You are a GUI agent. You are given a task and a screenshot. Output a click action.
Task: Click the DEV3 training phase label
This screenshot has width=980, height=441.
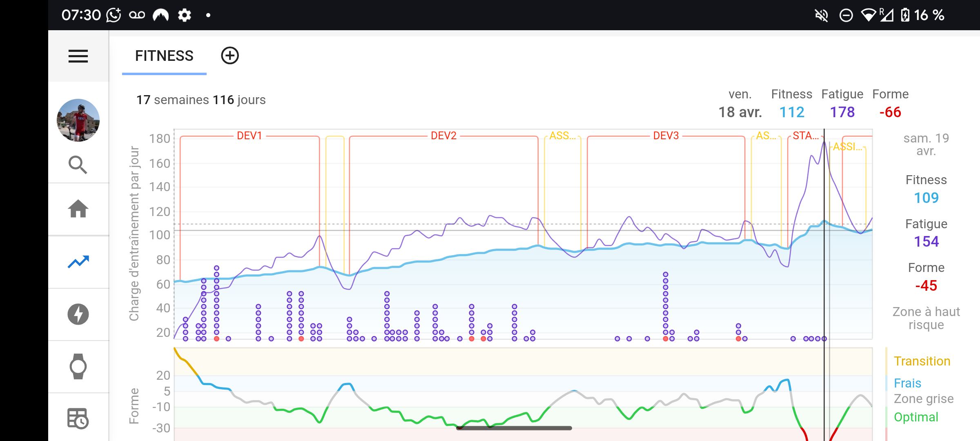666,136
